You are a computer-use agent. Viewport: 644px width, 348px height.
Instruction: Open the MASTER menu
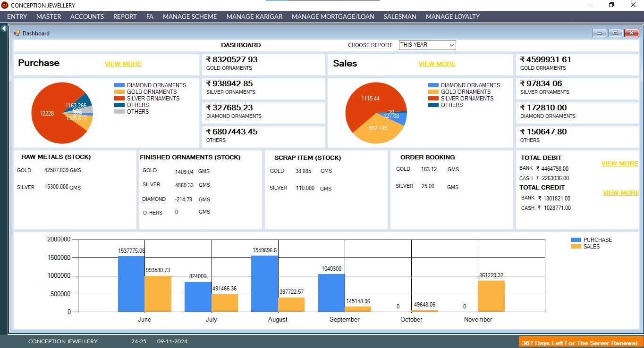49,17
